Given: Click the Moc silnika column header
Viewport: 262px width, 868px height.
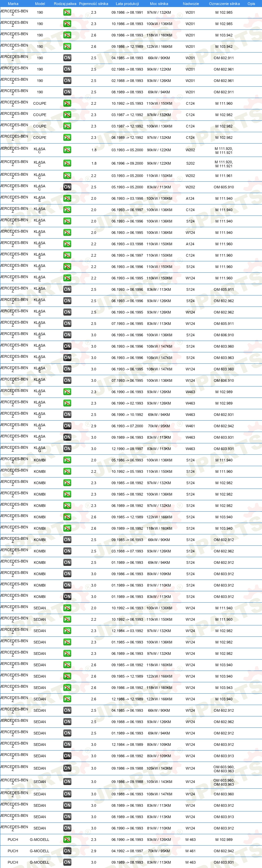Looking at the screenshot, I should (159, 4).
